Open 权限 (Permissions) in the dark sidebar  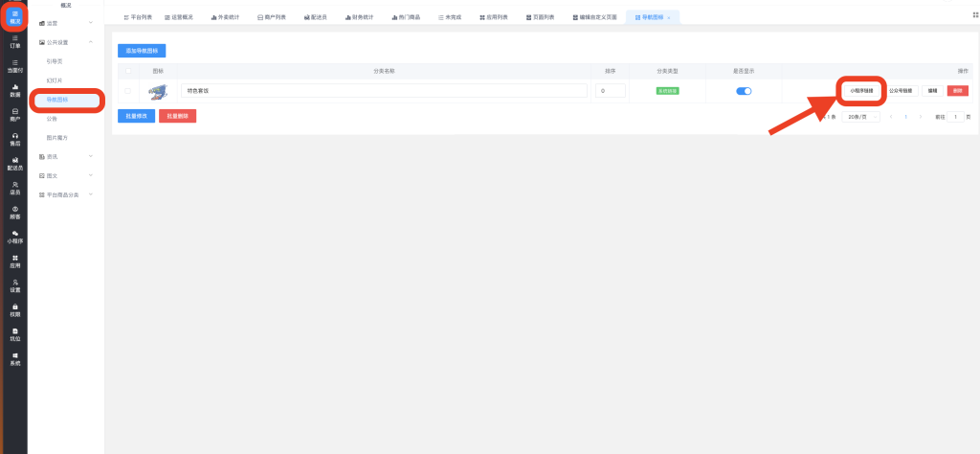(x=14, y=309)
